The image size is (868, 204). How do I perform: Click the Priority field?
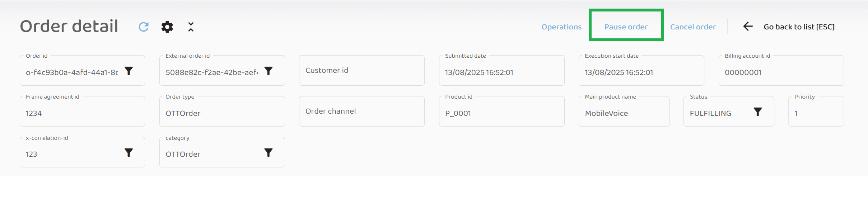click(816, 113)
